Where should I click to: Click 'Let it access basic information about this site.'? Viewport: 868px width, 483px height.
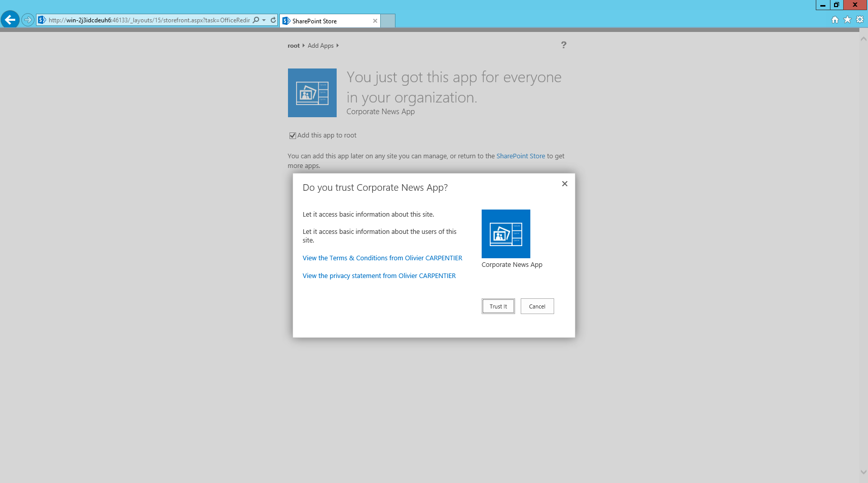[x=368, y=215]
